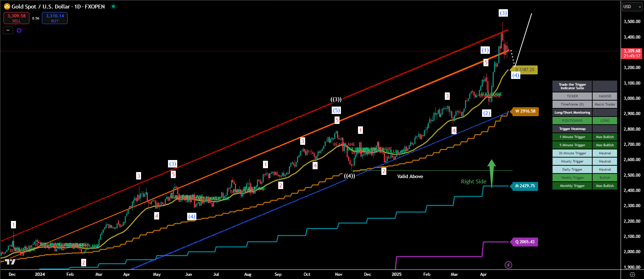Click the 2025 date on time axis

pos(396,274)
